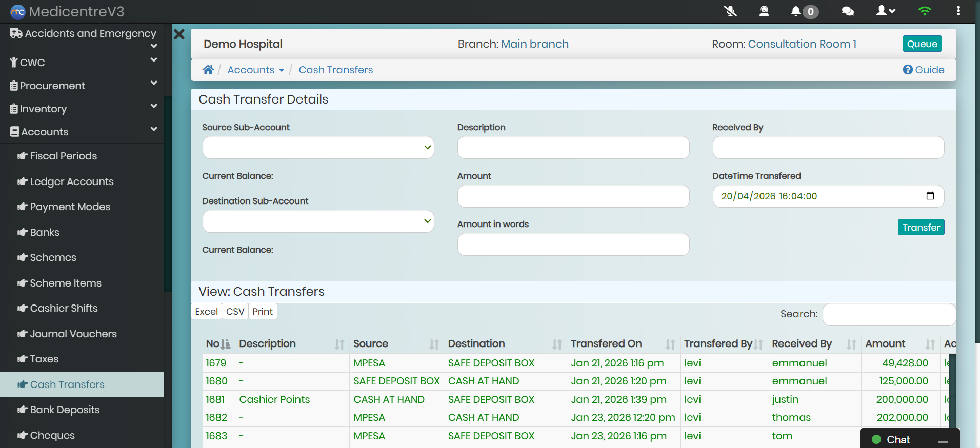Export table using the Excel button
980x448 pixels.
click(206, 312)
